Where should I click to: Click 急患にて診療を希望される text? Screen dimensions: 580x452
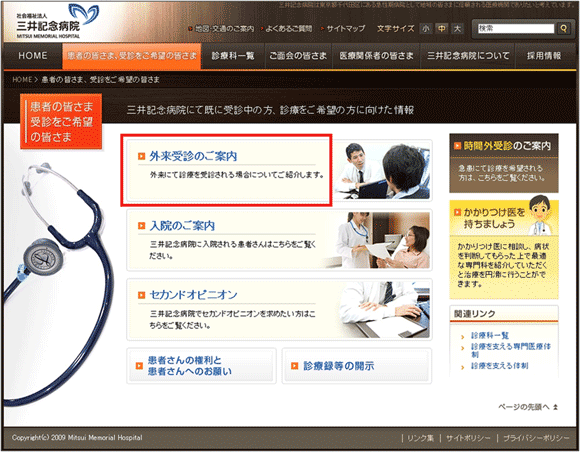coord(502,173)
